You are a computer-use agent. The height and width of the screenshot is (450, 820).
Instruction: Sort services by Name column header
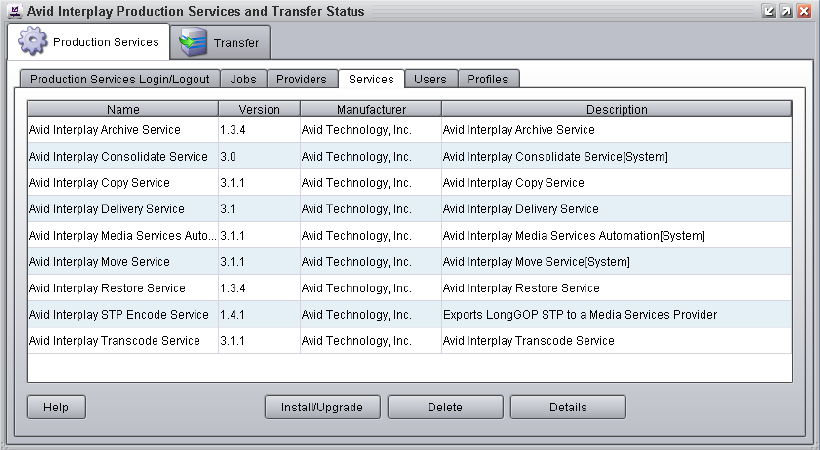click(123, 110)
